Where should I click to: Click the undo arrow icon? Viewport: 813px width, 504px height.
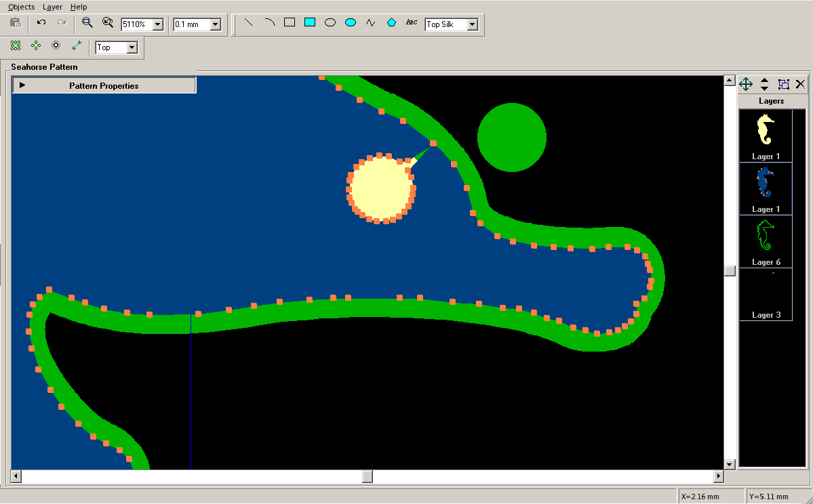(41, 22)
